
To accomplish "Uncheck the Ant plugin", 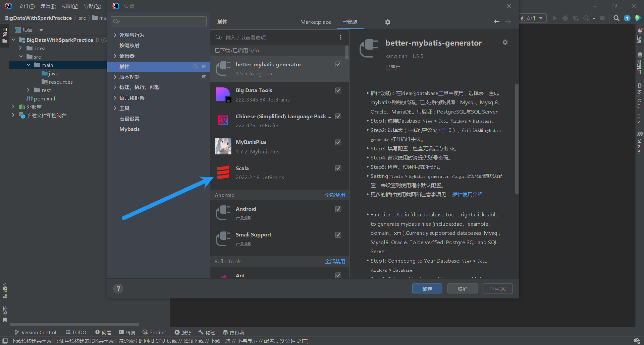I will [x=338, y=275].
